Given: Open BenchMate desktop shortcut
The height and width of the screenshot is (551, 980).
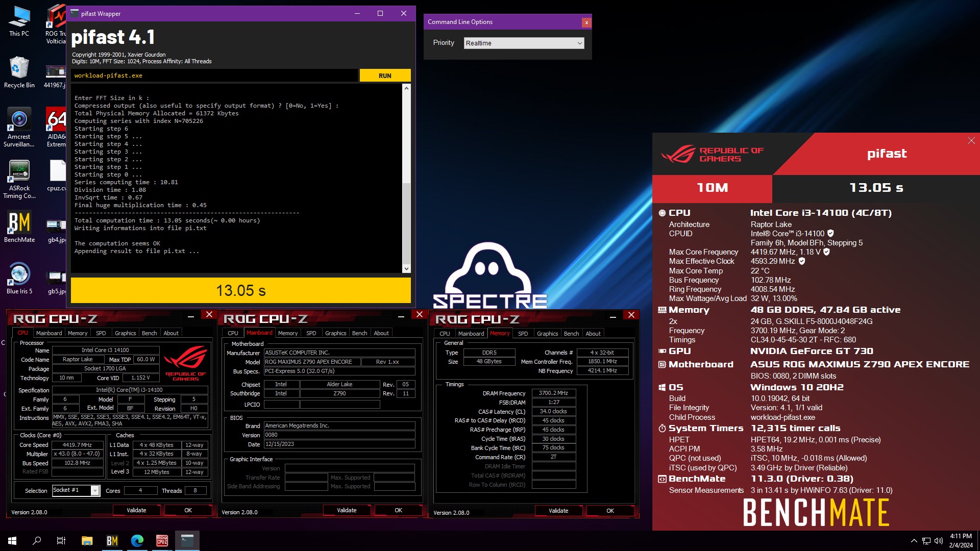Looking at the screenshot, I should 19,227.
